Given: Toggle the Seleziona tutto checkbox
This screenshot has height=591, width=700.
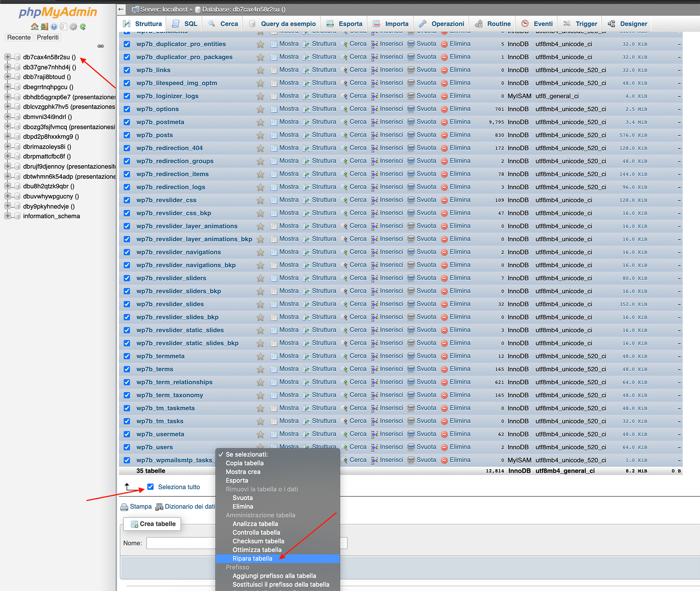Looking at the screenshot, I should click(x=150, y=487).
